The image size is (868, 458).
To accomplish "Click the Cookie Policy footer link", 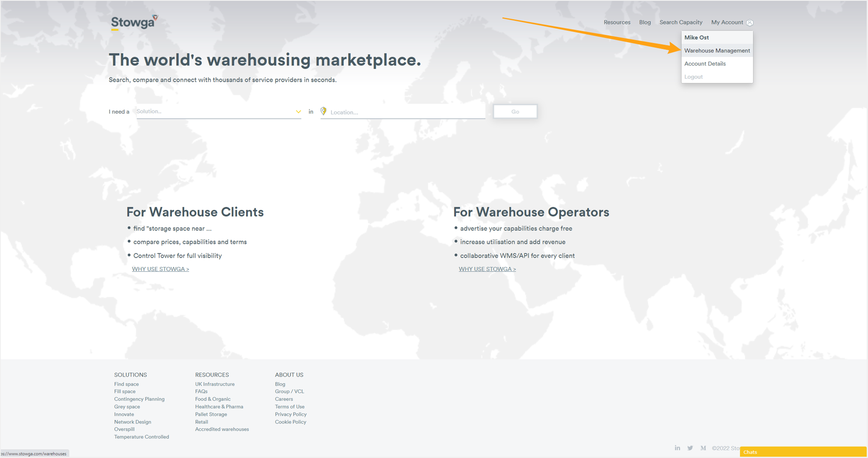I will [290, 422].
